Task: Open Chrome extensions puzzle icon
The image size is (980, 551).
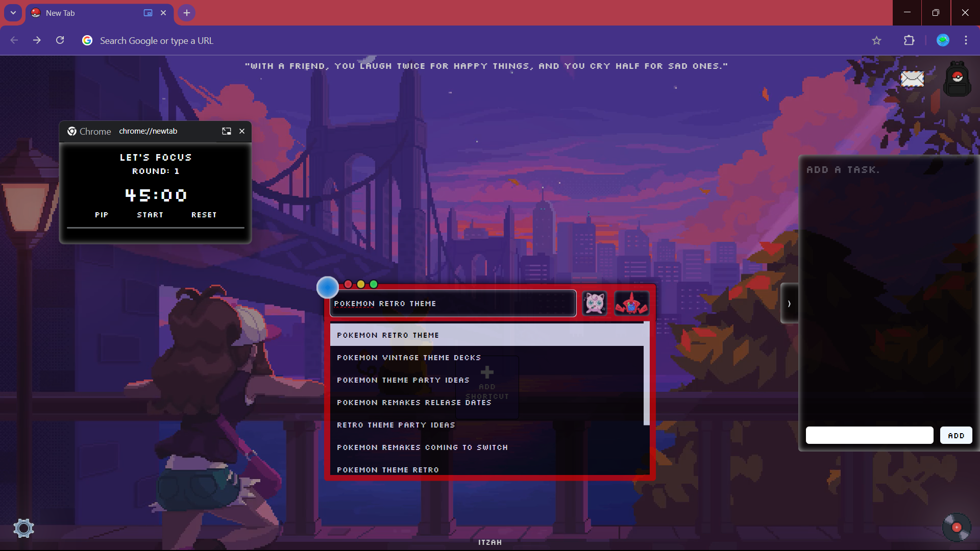Action: point(909,41)
